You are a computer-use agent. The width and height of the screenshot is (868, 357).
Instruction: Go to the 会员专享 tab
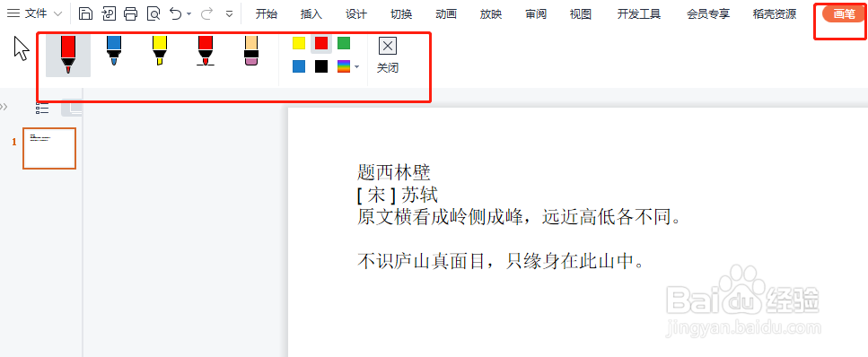pyautogui.click(x=708, y=14)
